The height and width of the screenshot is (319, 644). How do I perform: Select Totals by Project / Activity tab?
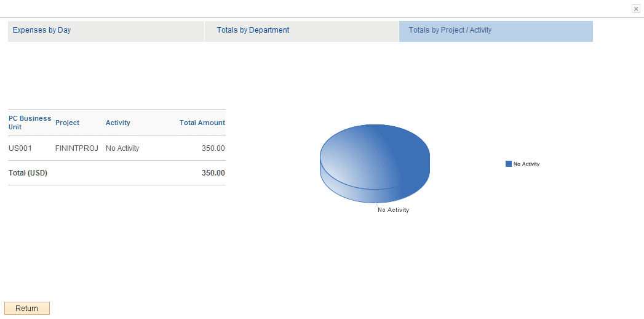[x=496, y=31]
